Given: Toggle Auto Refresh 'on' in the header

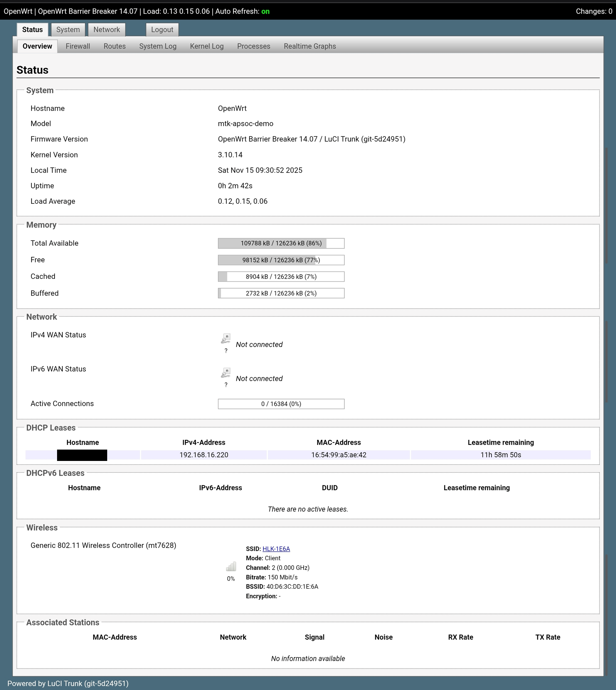Looking at the screenshot, I should (265, 12).
